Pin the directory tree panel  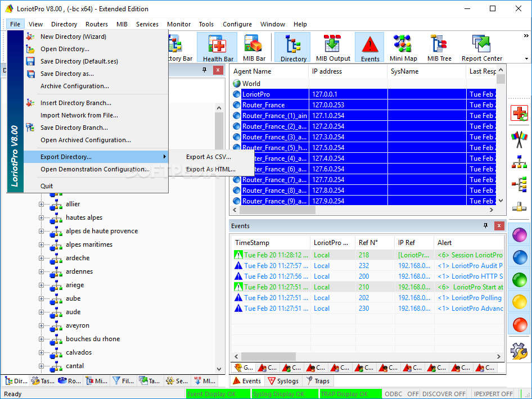coord(204,70)
